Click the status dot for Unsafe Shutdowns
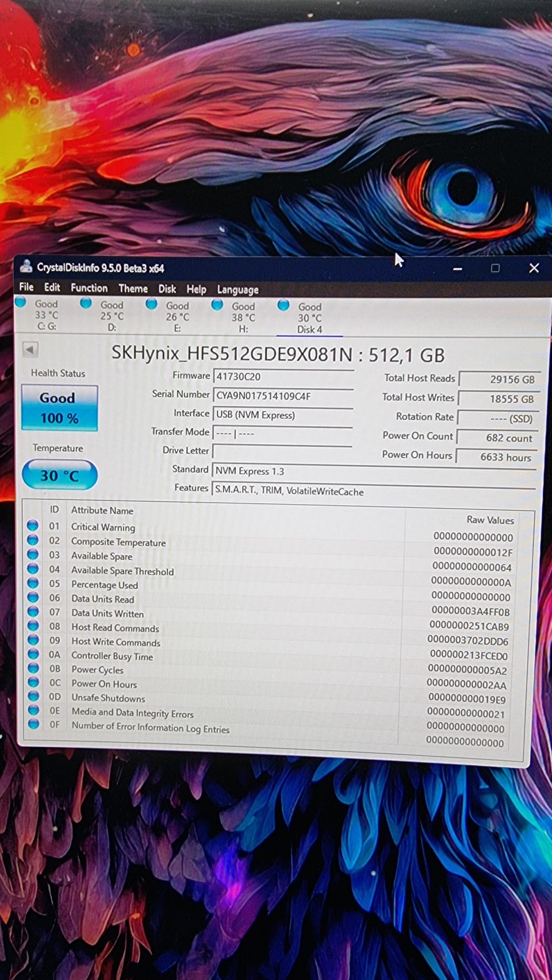Viewport: 552px width, 980px height. [33, 697]
